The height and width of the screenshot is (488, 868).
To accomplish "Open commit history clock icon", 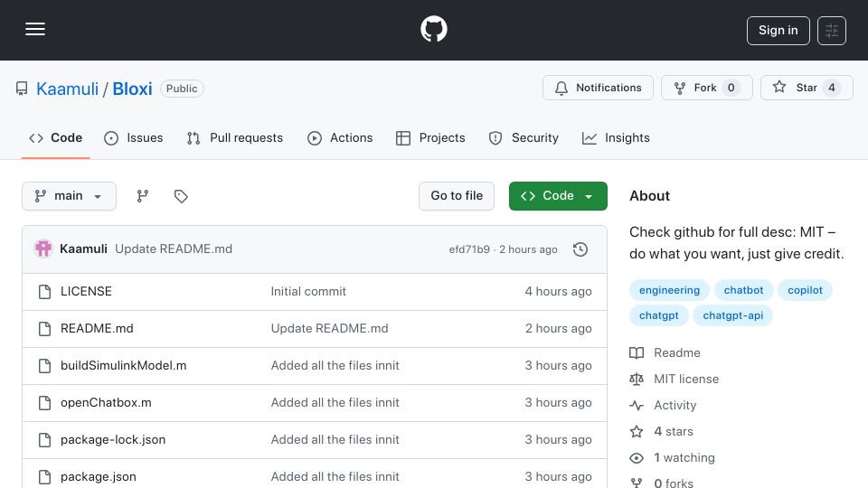I will pyautogui.click(x=580, y=249).
